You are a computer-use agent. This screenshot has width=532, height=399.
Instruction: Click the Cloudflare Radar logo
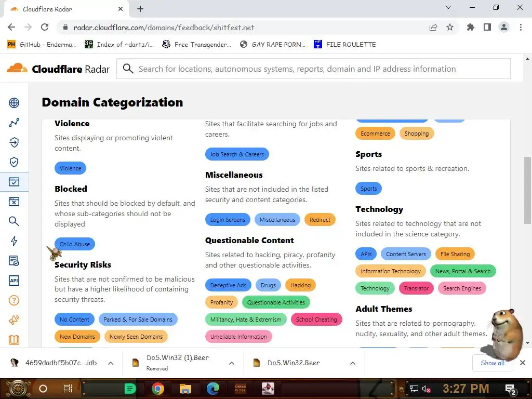tap(58, 69)
